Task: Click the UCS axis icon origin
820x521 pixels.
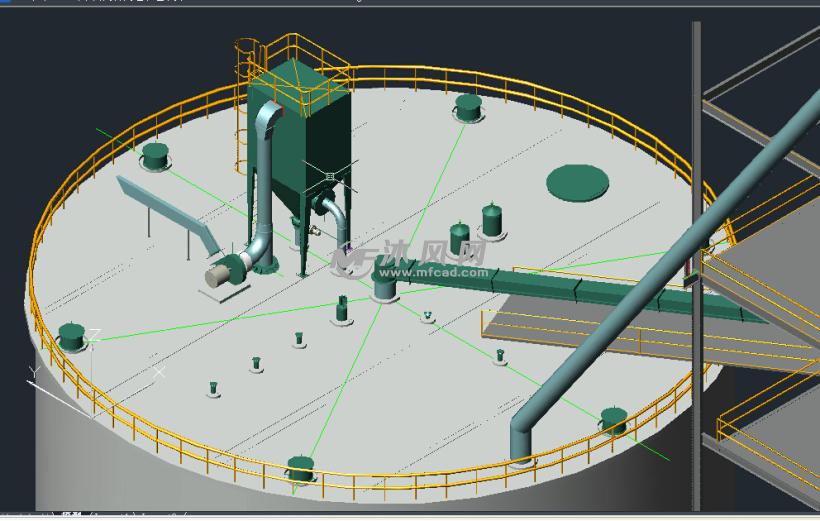Action: pos(92,417)
